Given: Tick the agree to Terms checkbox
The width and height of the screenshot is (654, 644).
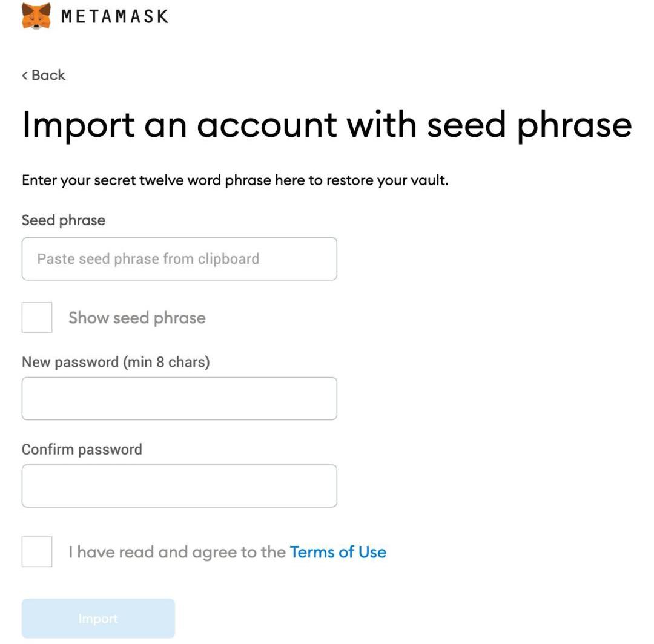Looking at the screenshot, I should [37, 552].
